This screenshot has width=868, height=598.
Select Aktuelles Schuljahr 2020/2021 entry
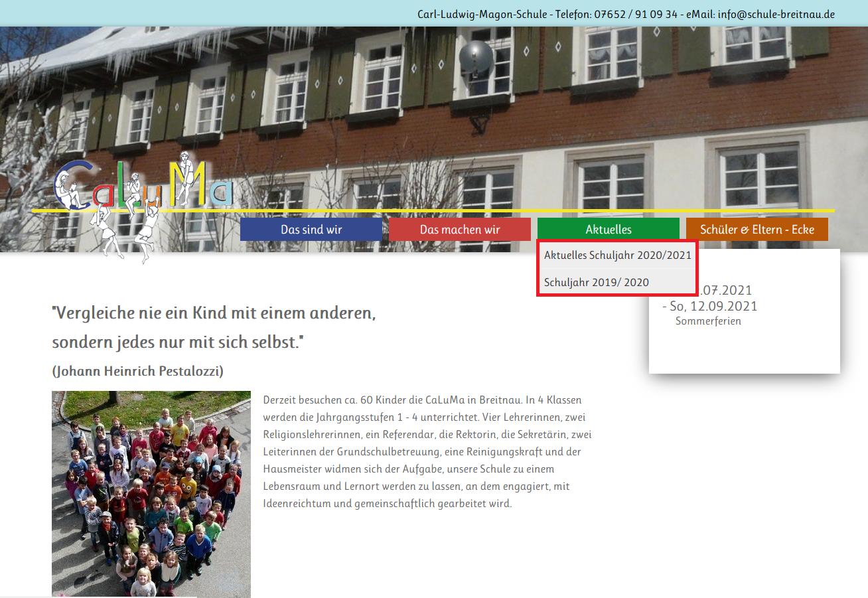point(617,255)
